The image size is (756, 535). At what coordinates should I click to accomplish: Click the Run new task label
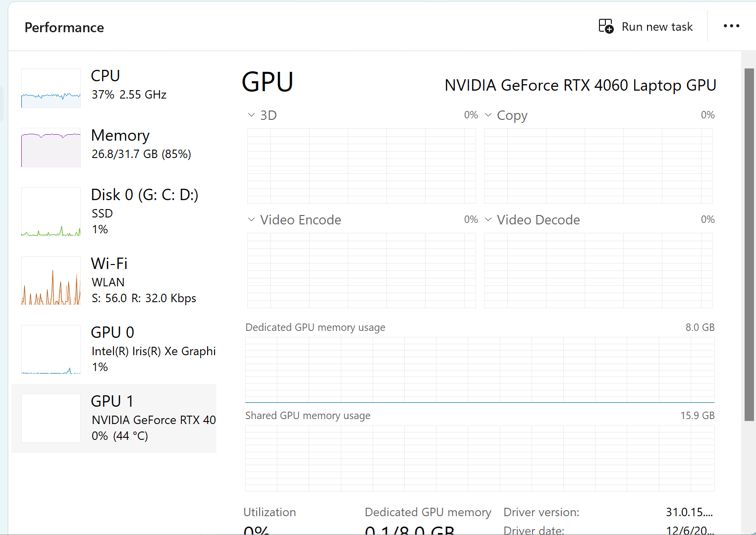[x=657, y=27]
